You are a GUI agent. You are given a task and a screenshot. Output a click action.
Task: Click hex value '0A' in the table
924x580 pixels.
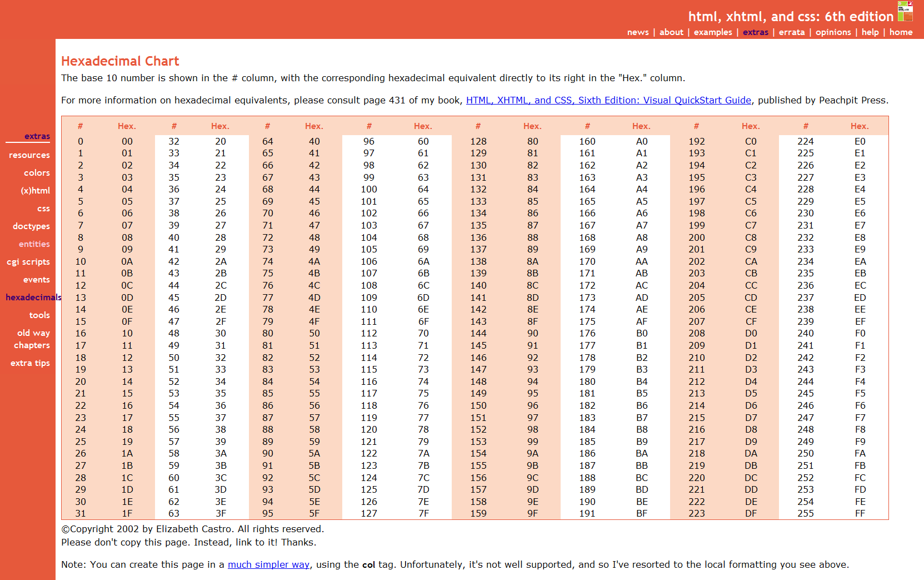[127, 261]
